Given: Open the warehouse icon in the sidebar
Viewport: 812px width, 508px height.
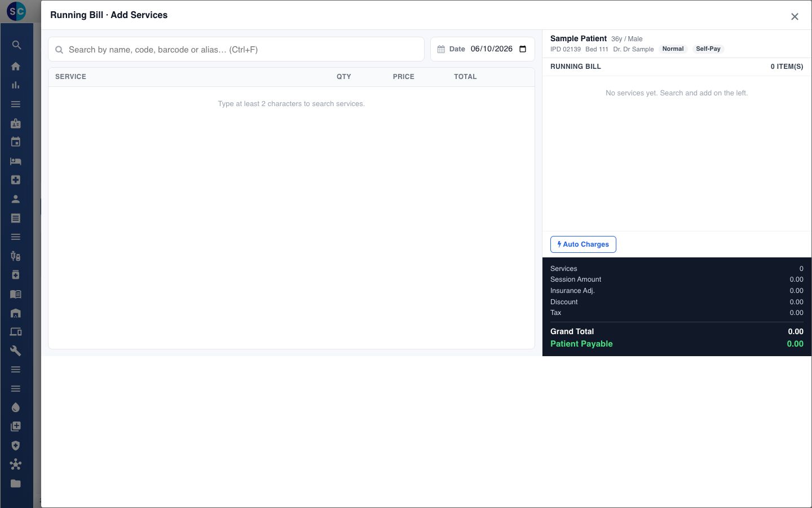Looking at the screenshot, I should (x=16, y=313).
